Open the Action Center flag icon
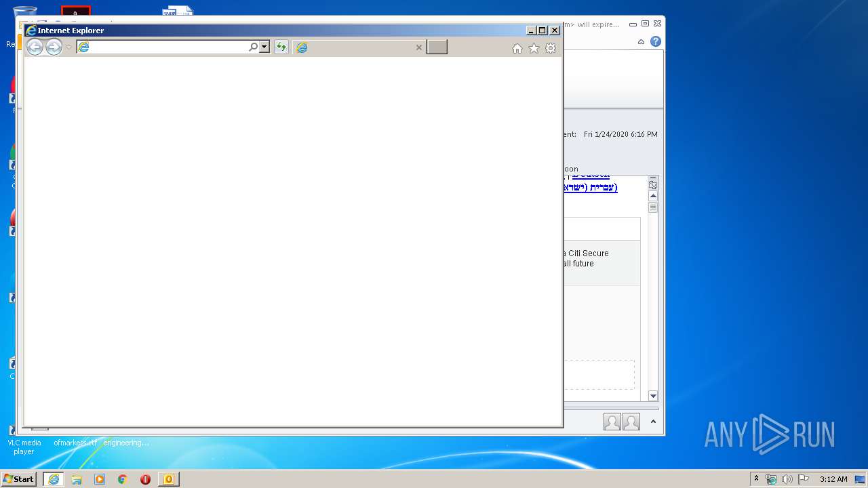The height and width of the screenshot is (488, 868). coord(804,479)
